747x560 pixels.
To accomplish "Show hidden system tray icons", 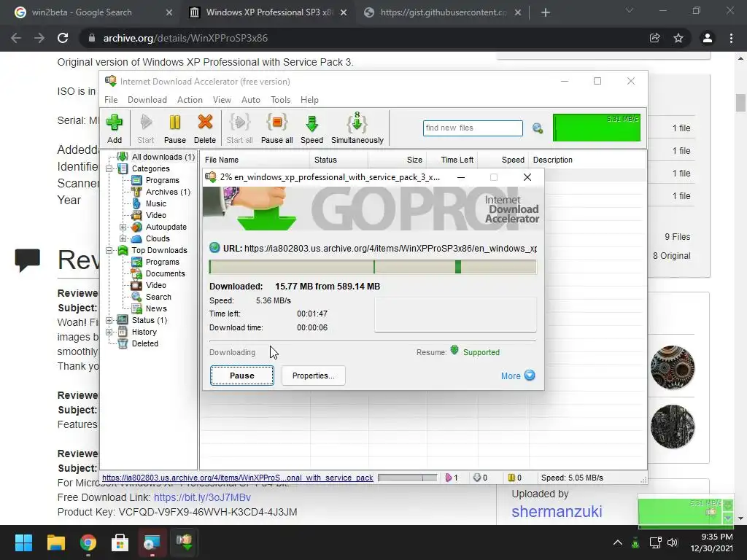I will 617,542.
